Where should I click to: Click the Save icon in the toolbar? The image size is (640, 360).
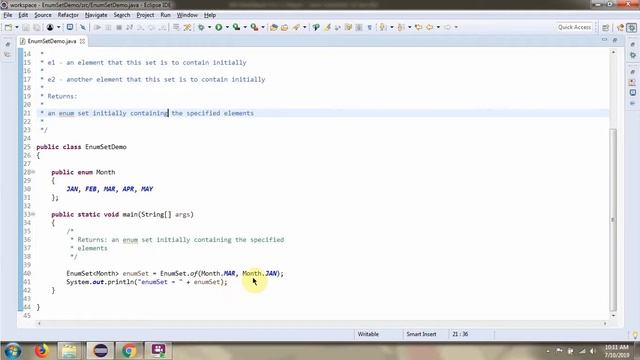tap(26, 27)
